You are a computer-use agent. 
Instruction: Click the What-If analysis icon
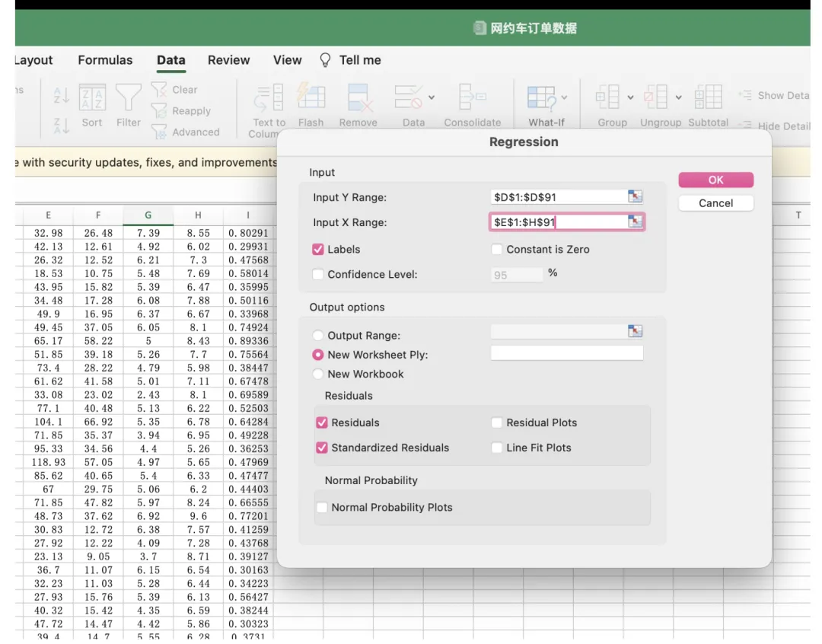(542, 97)
